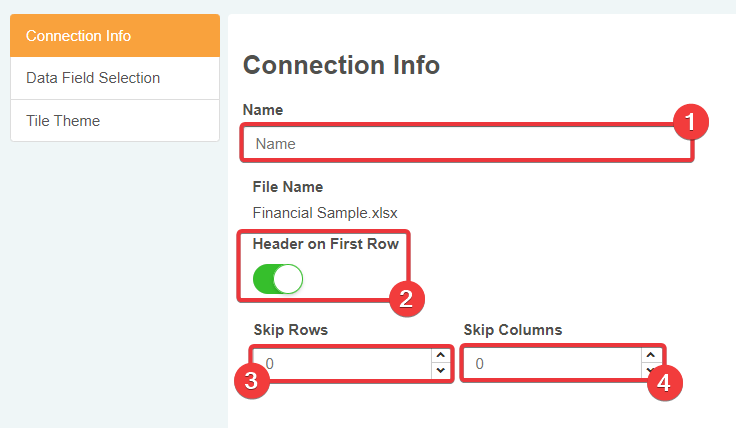Click the red number 4 badge
Screen dimensions: 736x428
tap(664, 381)
